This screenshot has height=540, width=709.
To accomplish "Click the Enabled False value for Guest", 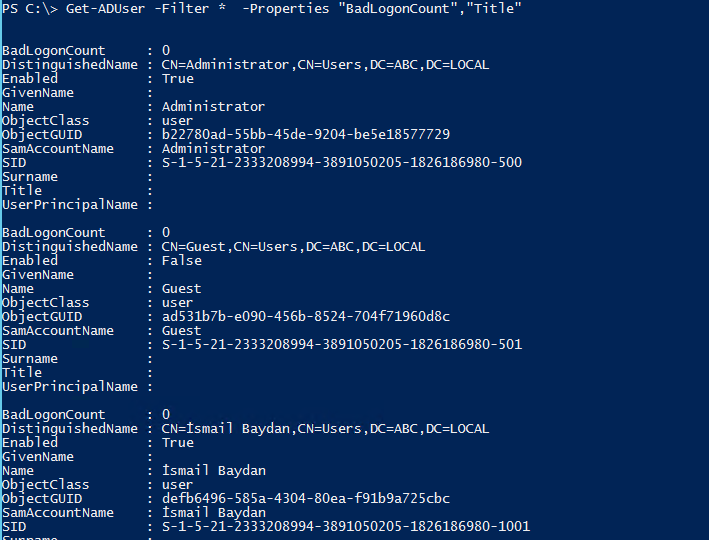I will [x=182, y=261].
